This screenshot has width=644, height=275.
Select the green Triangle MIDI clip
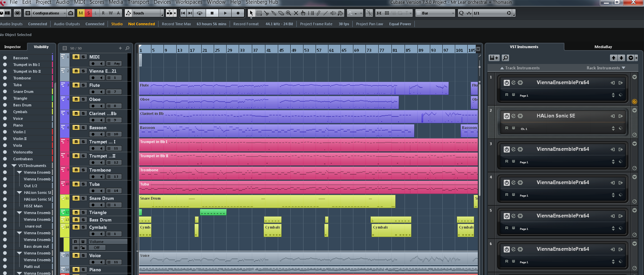pyautogui.click(x=213, y=212)
